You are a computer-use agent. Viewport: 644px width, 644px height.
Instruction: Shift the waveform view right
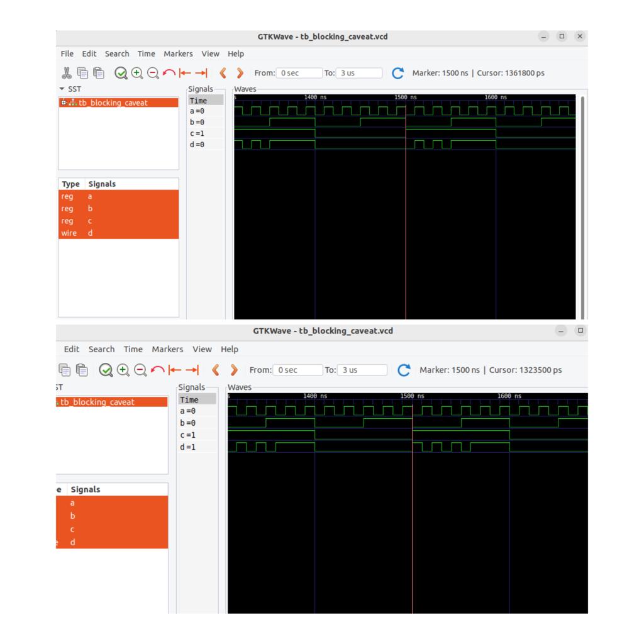(x=240, y=73)
